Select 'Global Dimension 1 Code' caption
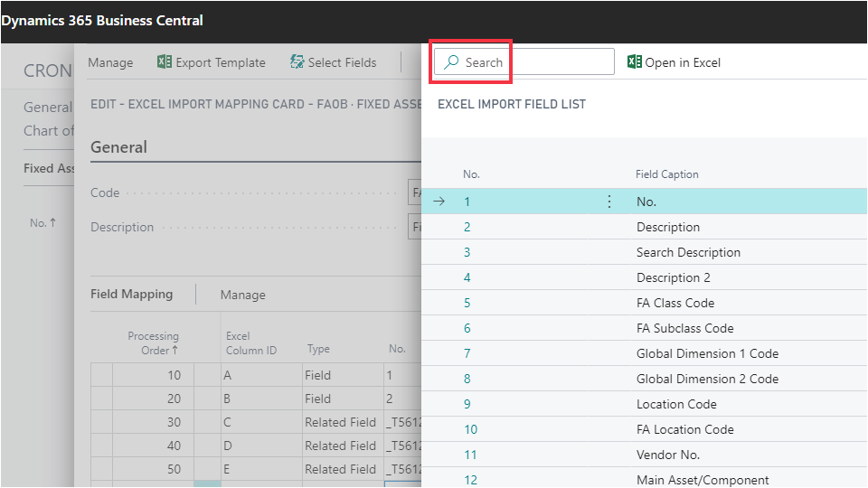Image resolution: width=868 pixels, height=488 pixels. 707,353
